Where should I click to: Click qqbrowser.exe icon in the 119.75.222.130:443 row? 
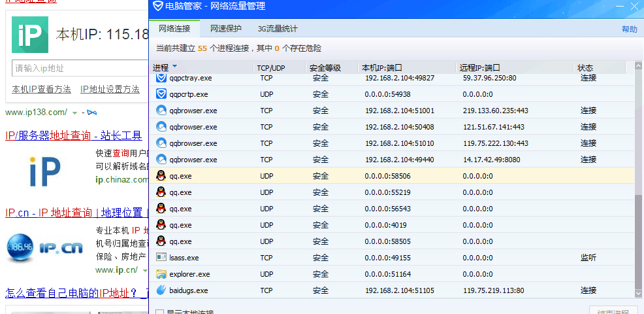(x=161, y=143)
